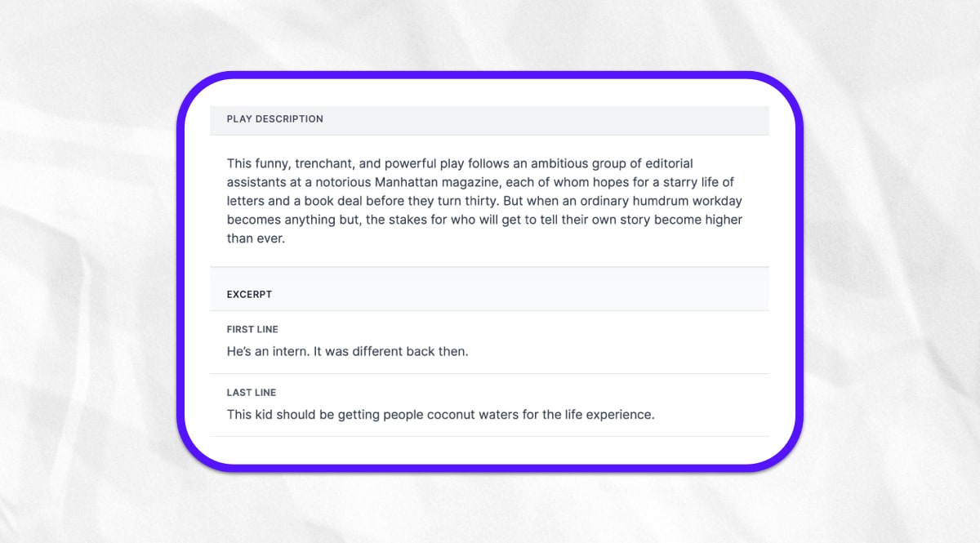Click the FIRST LINE label

(252, 330)
